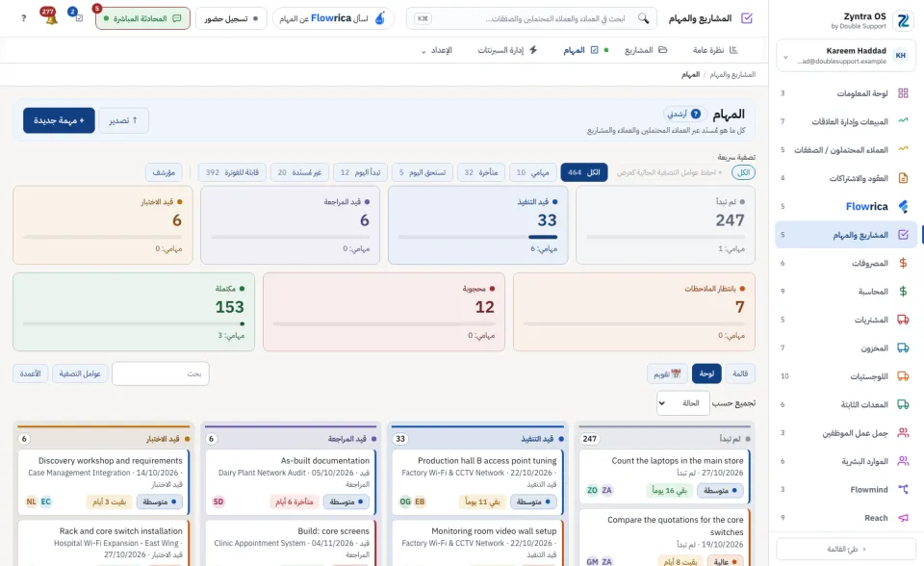The image size is (924, 566).
Task: Click the المشاريع والمهام header checkbox icon
Action: pyautogui.click(x=747, y=18)
